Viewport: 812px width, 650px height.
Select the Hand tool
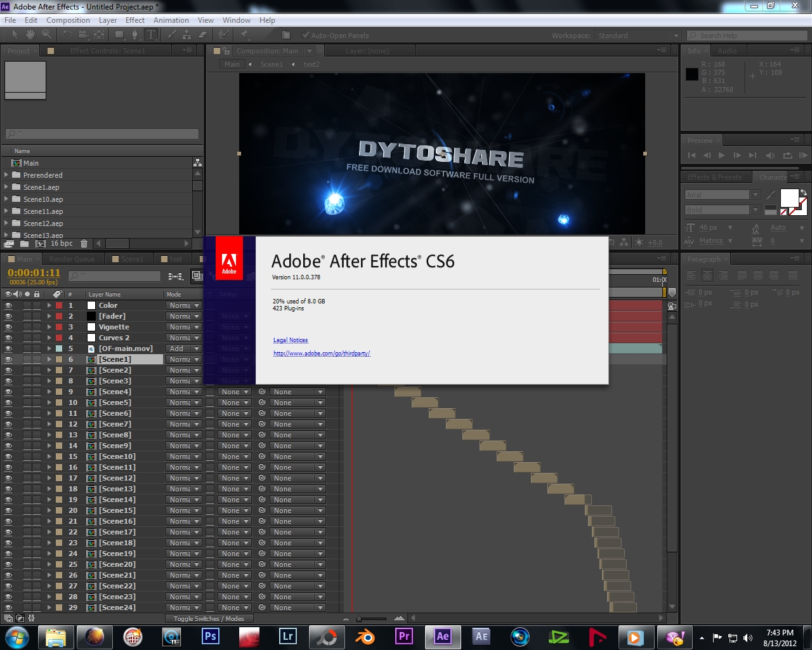tap(30, 34)
